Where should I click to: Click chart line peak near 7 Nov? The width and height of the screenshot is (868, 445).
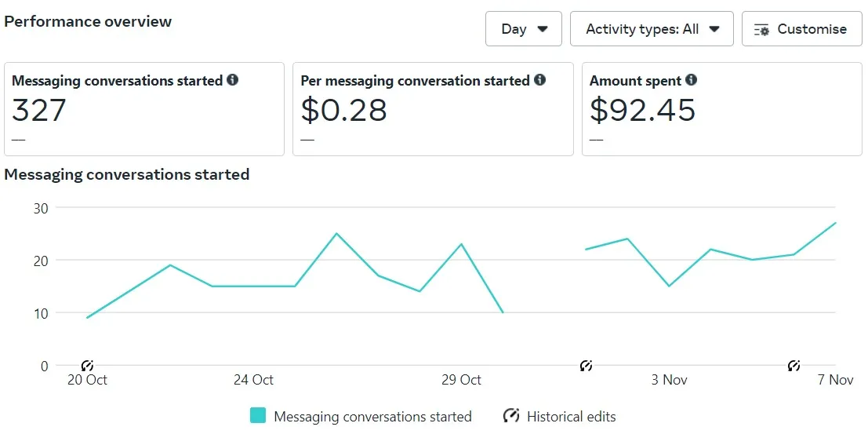tap(835, 223)
